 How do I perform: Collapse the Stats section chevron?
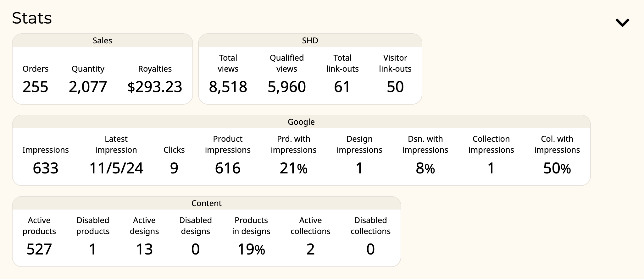click(x=622, y=23)
